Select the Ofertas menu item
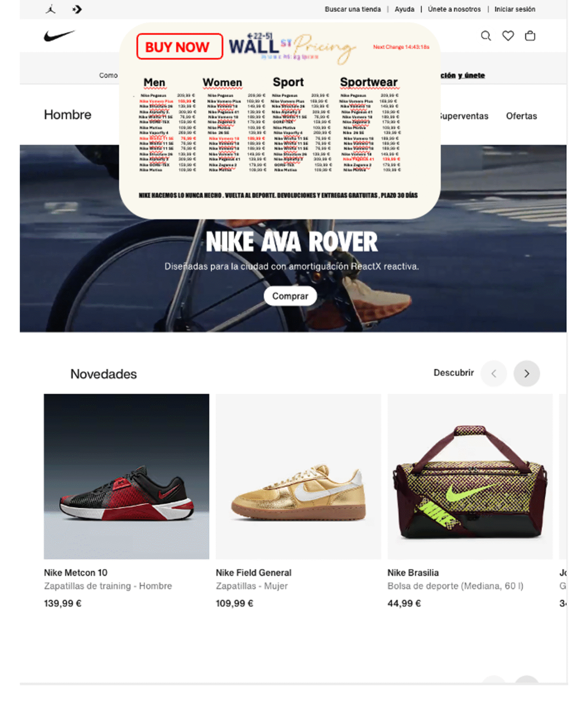Screen dimensions: 588x706 click(x=521, y=116)
